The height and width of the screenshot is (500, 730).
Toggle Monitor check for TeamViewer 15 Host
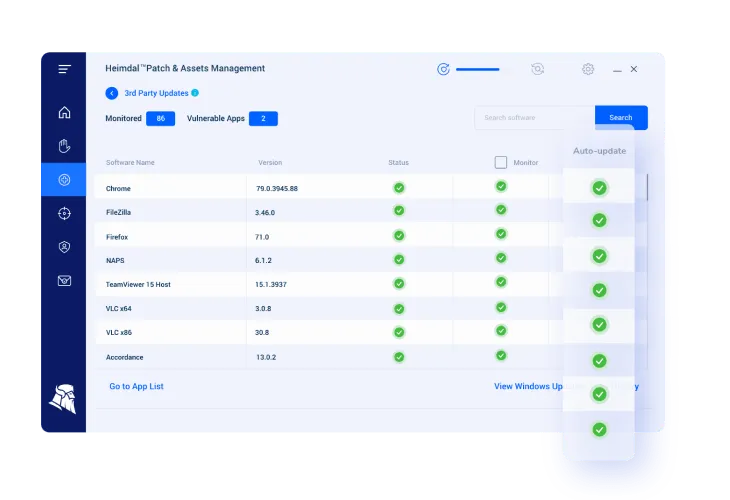(501, 282)
